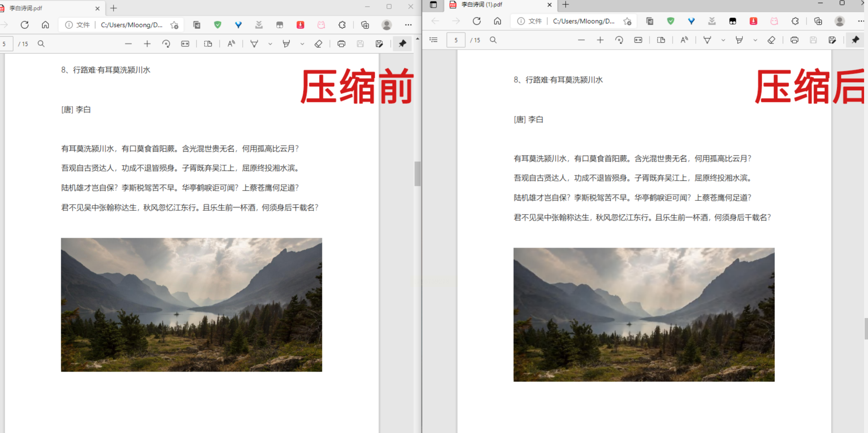The height and width of the screenshot is (433, 868).
Task: Click blue Y extension icon in left window
Action: (x=238, y=25)
